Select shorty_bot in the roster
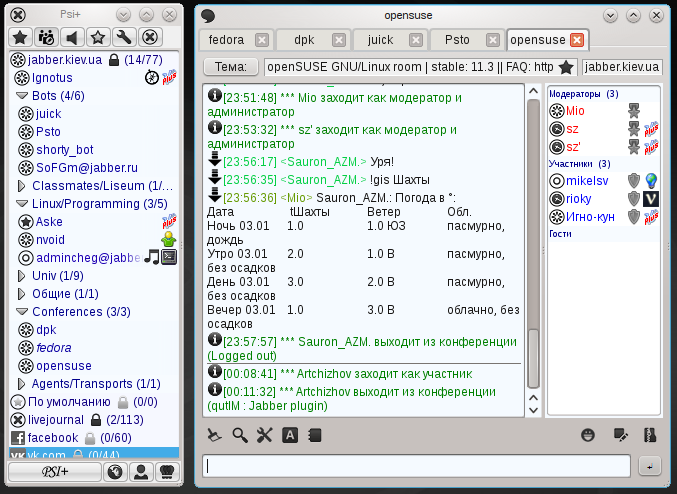The width and height of the screenshot is (677, 494). pos(94,150)
